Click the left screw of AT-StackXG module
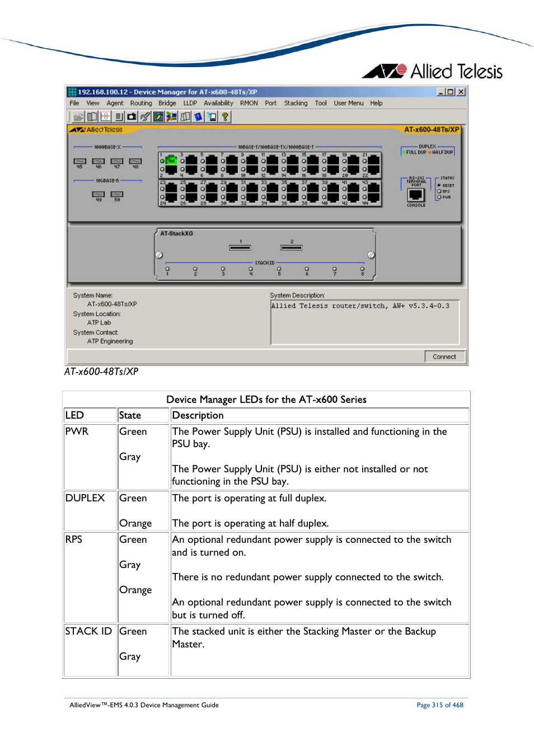Viewport: 534px width, 756px height. tap(159, 255)
